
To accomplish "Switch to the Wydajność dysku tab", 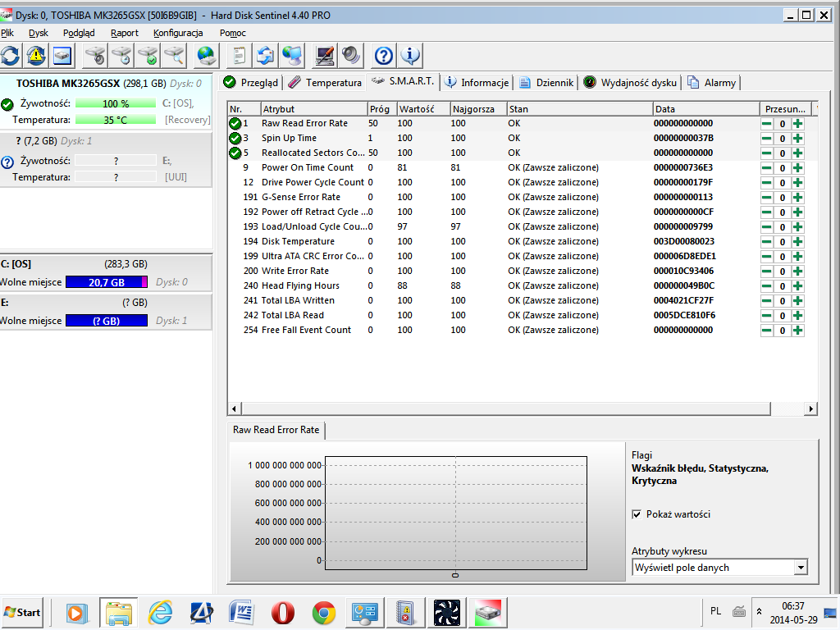I will pos(630,83).
